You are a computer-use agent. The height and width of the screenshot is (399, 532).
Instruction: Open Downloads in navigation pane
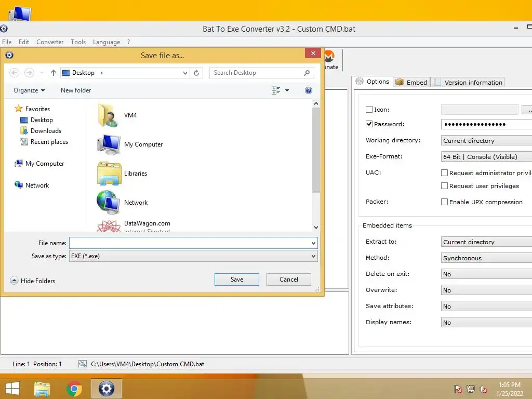(x=41, y=130)
